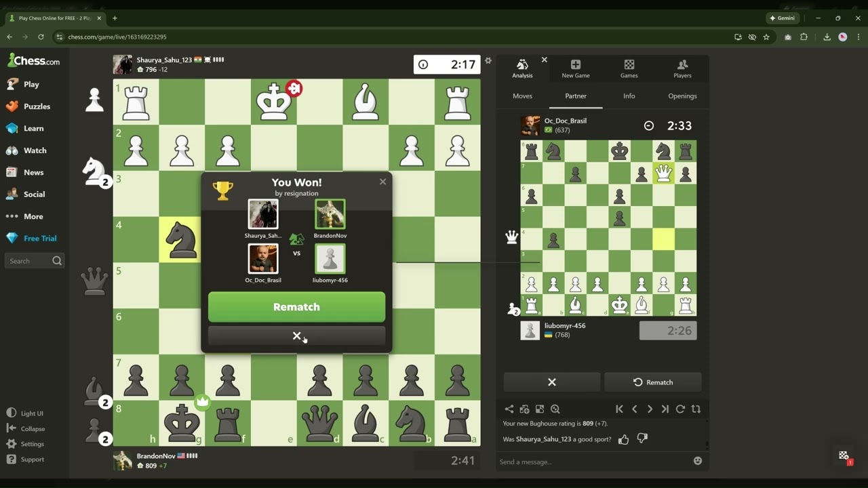Open the Games tab
The image size is (868, 488).
pos(629,68)
